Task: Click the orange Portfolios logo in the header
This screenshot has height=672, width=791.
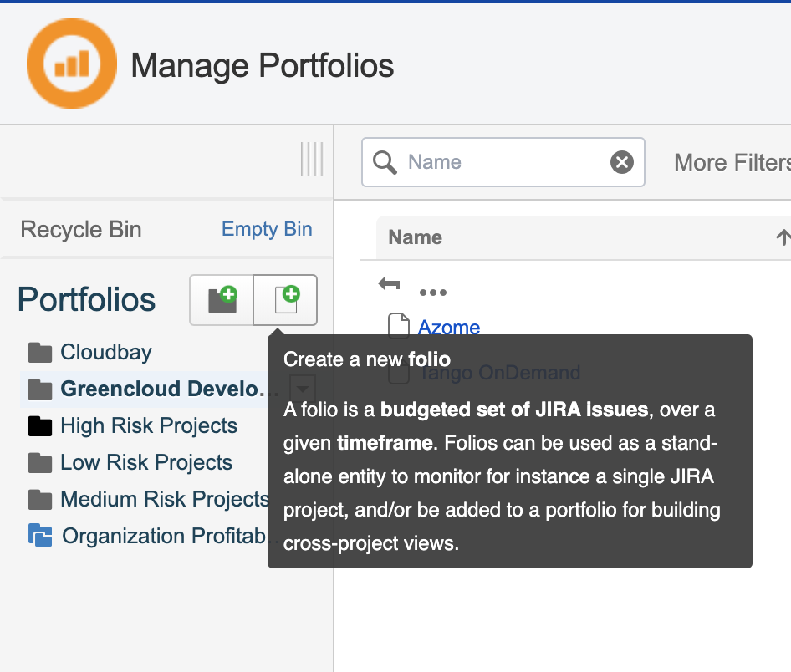Action: click(71, 63)
